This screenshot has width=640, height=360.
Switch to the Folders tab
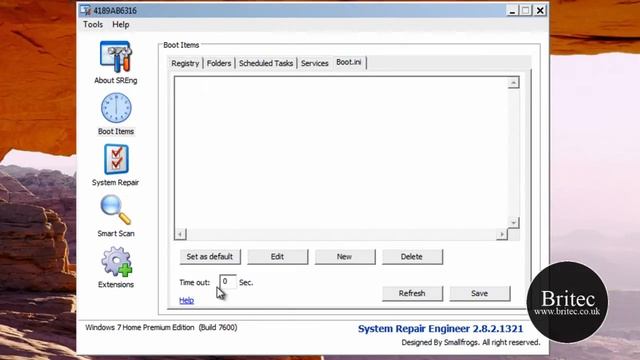pos(219,63)
